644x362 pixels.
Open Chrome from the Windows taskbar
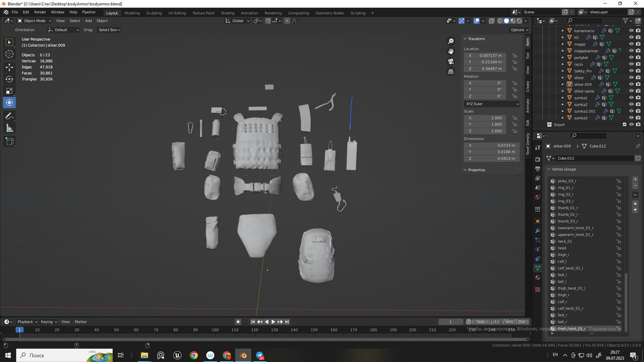[x=194, y=355]
